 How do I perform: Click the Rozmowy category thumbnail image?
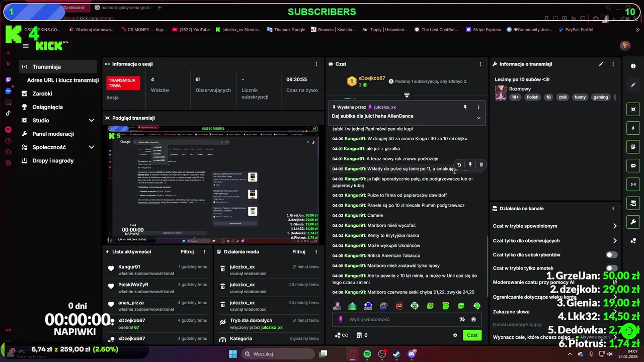click(501, 93)
